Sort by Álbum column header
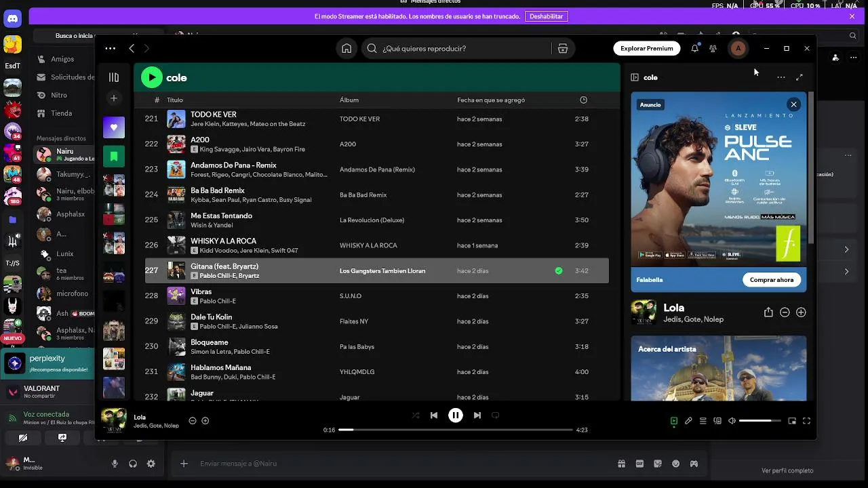This screenshot has height=488, width=868. [x=349, y=100]
